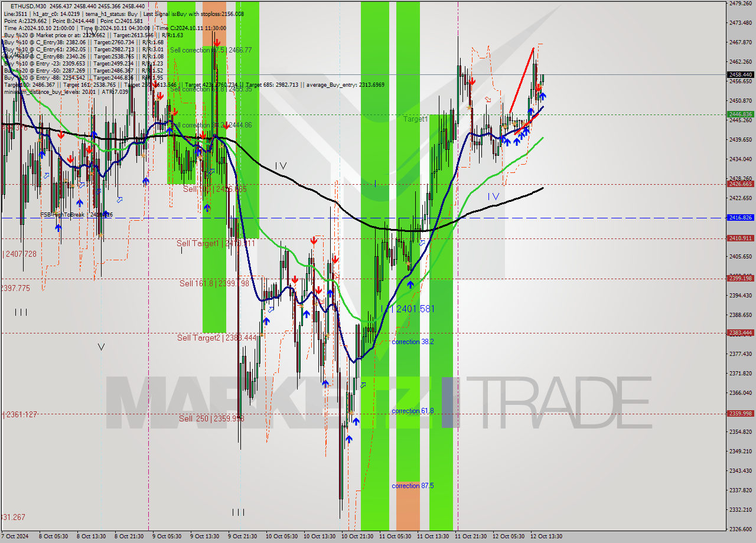Viewport: 756px width, 543px height.
Task: Click the 2410.911 price axis tag
Action: (741, 238)
